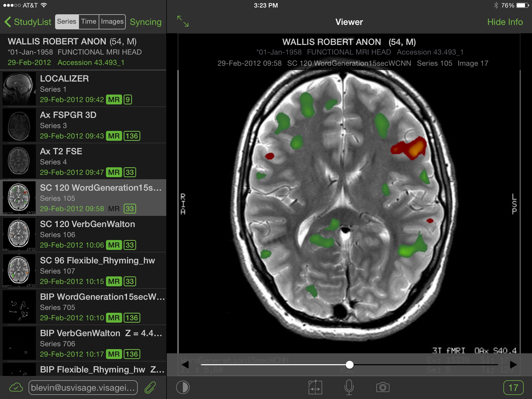Tap the paperclip attachment icon
Screen dimensions: 532x399
pyautogui.click(x=150, y=388)
